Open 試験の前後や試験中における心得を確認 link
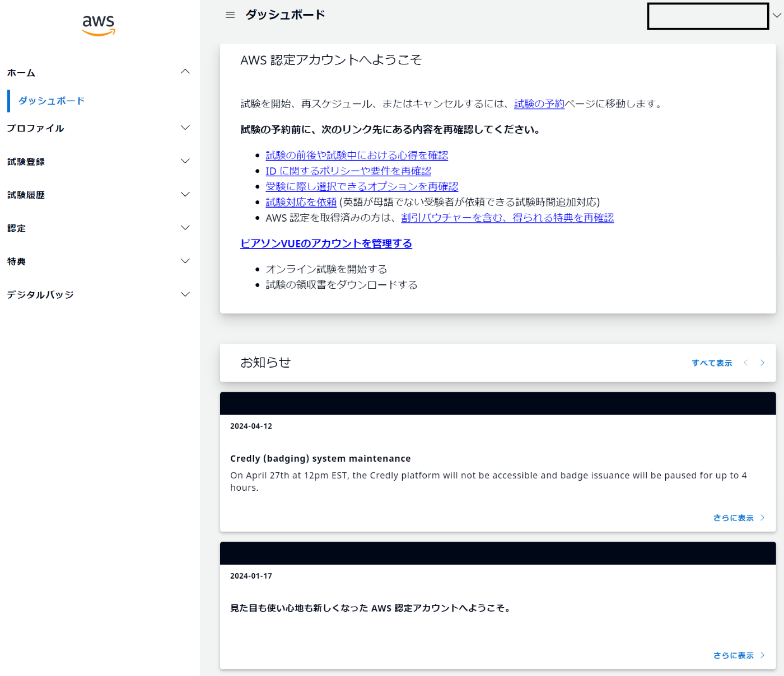Image resolution: width=784 pixels, height=676 pixels. coord(357,155)
